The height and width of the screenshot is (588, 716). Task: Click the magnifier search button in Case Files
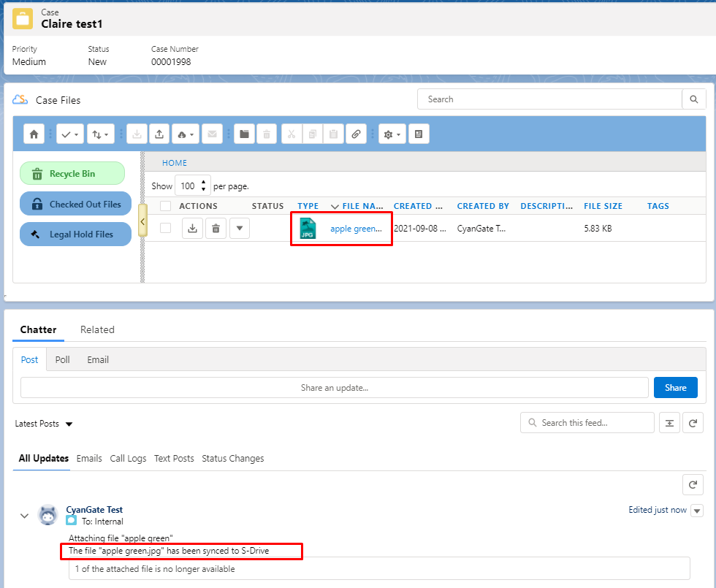(x=693, y=99)
